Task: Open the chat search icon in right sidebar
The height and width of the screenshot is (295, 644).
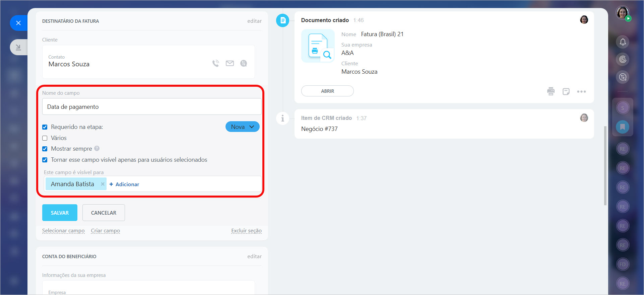Action: (x=623, y=77)
